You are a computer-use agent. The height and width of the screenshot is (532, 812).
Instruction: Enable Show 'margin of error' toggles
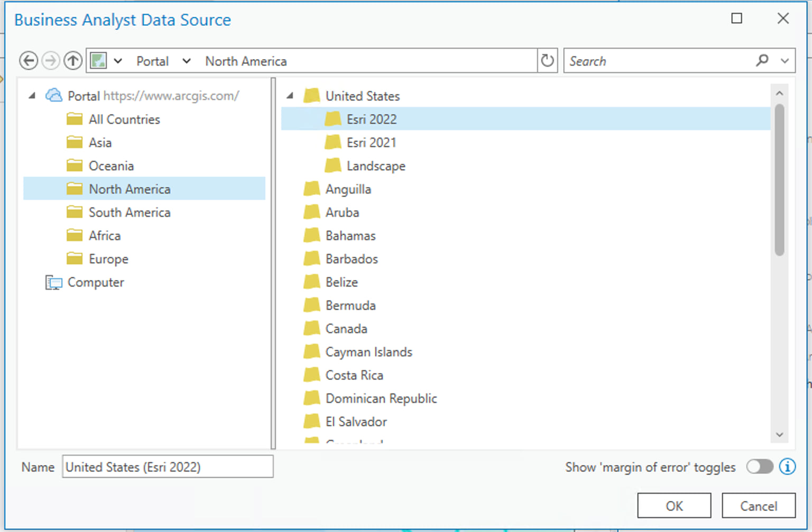[x=760, y=467]
